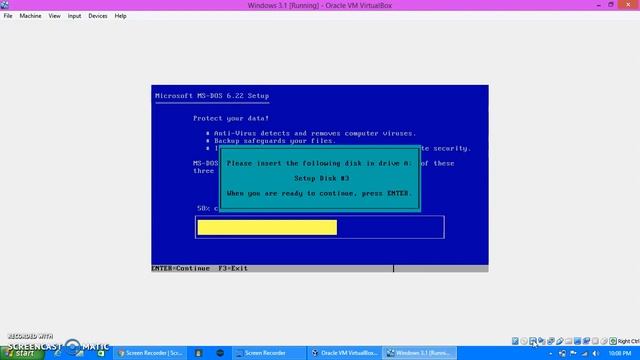The image size is (640, 360).
Task: Close the VirtualBox VM window
Action: click(x=629, y=4)
